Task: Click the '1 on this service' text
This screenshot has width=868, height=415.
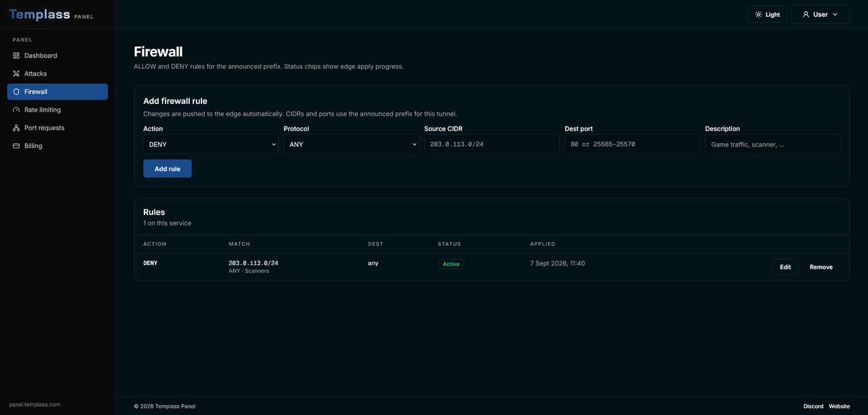Action: click(x=167, y=223)
